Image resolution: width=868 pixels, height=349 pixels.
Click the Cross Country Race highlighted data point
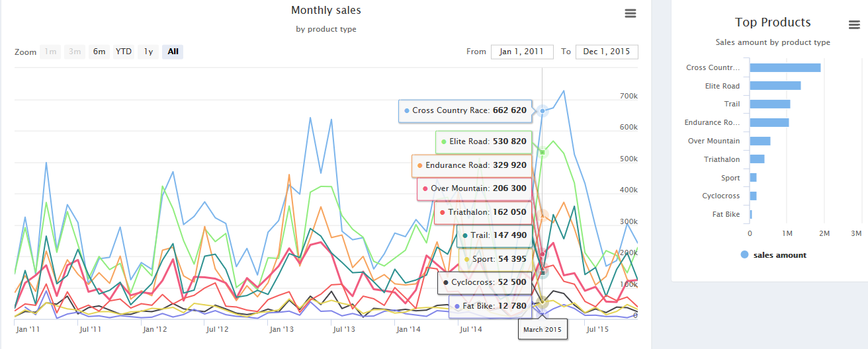(x=542, y=111)
